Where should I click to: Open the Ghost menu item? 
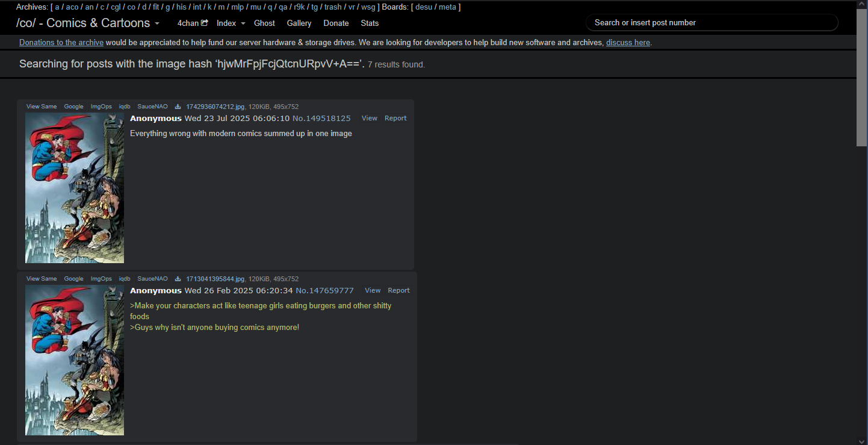(264, 23)
